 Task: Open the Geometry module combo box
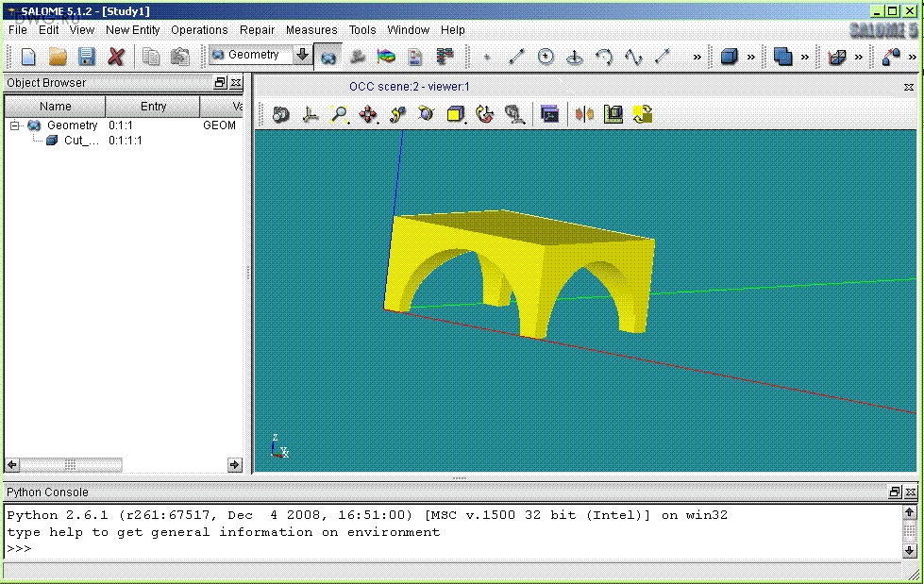pos(260,55)
